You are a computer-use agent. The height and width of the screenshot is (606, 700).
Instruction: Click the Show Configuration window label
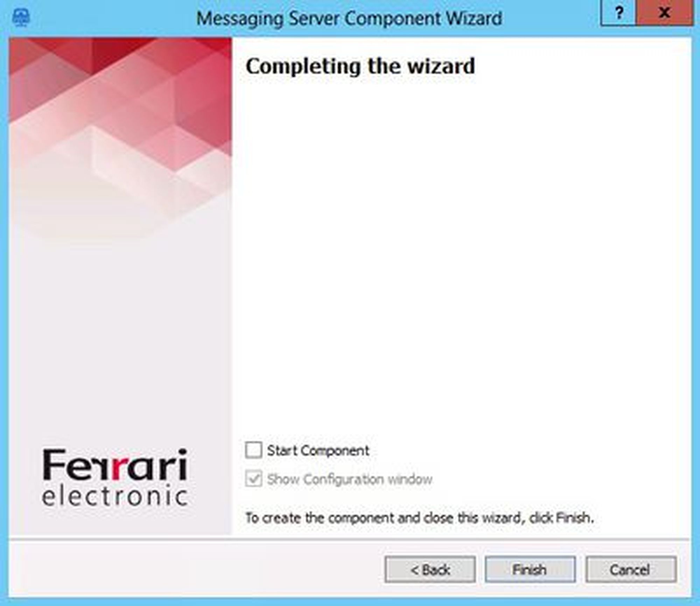(x=350, y=479)
